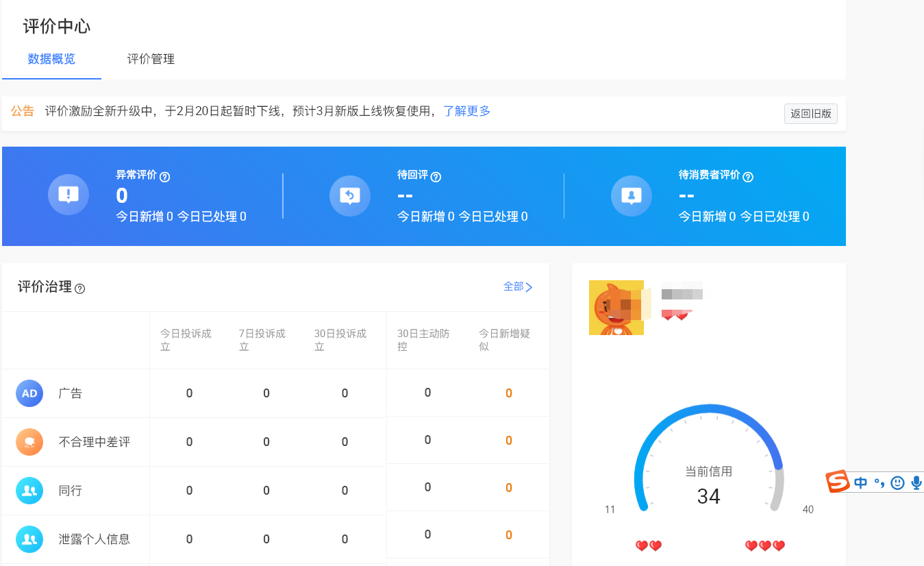The image size is (924, 566).
Task: Click 7日投诉成立 value in 不合理中差评 row
Action: 266,442
